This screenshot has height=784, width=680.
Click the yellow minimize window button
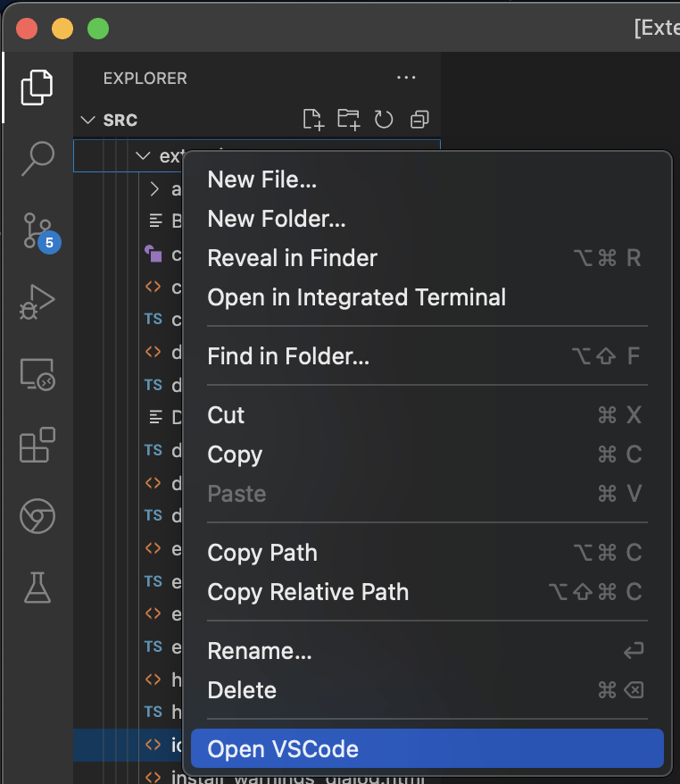pos(62,29)
